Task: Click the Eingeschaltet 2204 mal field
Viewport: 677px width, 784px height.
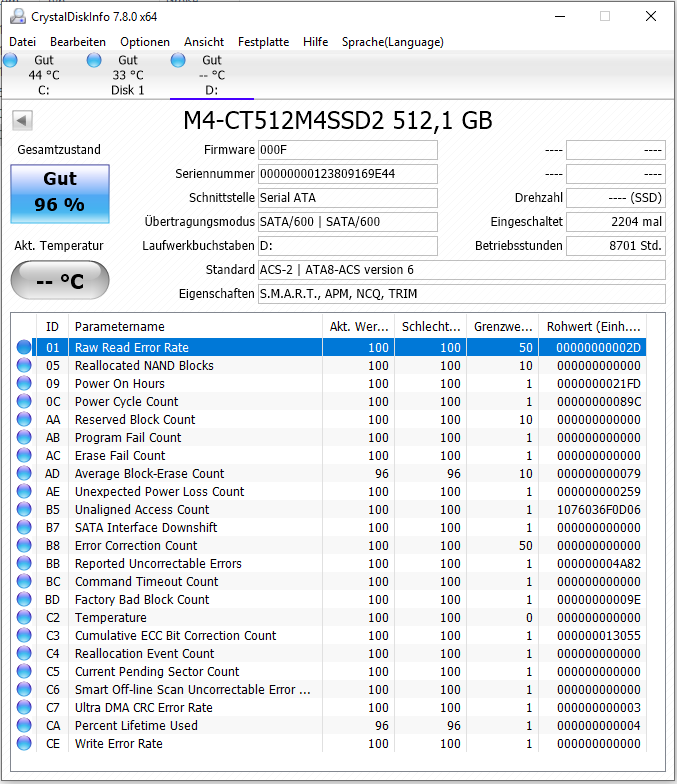Action: (x=616, y=222)
